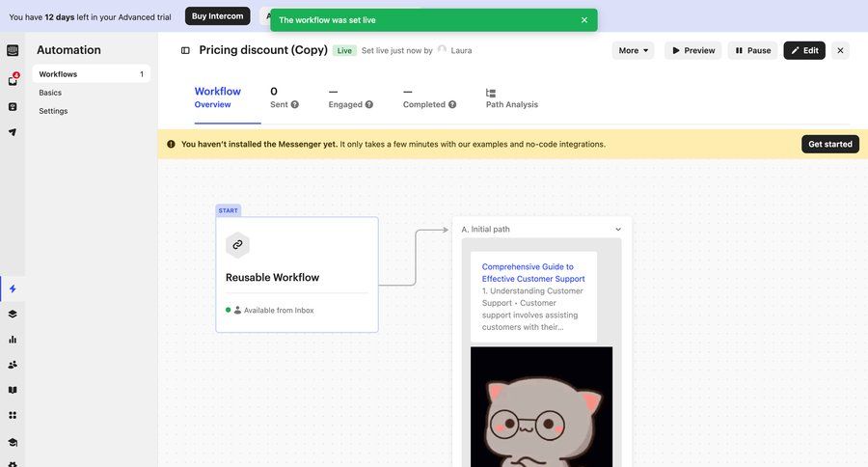Select Settings in Automation menu

point(53,111)
